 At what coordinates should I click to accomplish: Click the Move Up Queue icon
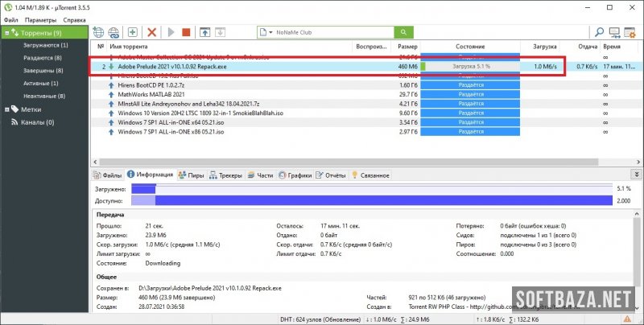(x=204, y=32)
